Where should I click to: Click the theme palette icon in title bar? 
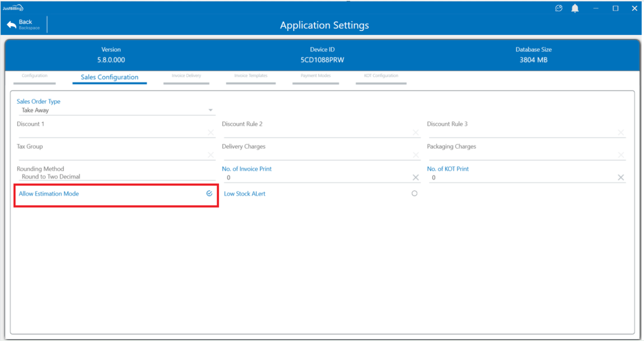(559, 8)
